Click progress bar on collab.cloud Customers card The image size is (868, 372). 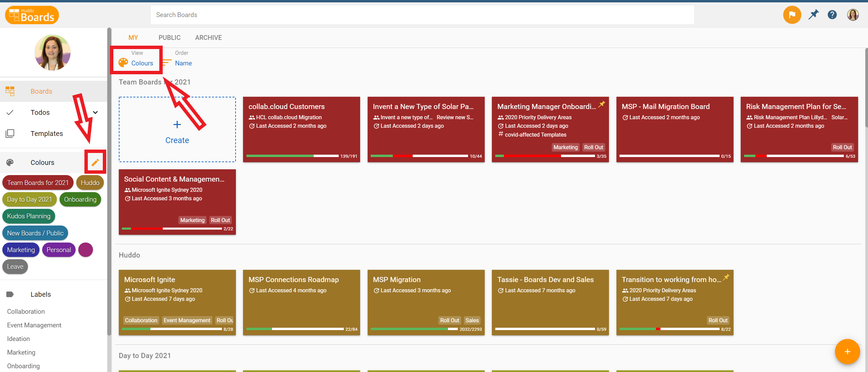point(292,156)
